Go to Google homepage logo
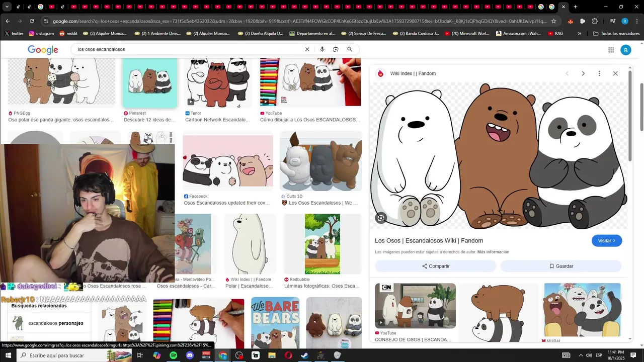The width and height of the screenshot is (644, 362). (43, 50)
